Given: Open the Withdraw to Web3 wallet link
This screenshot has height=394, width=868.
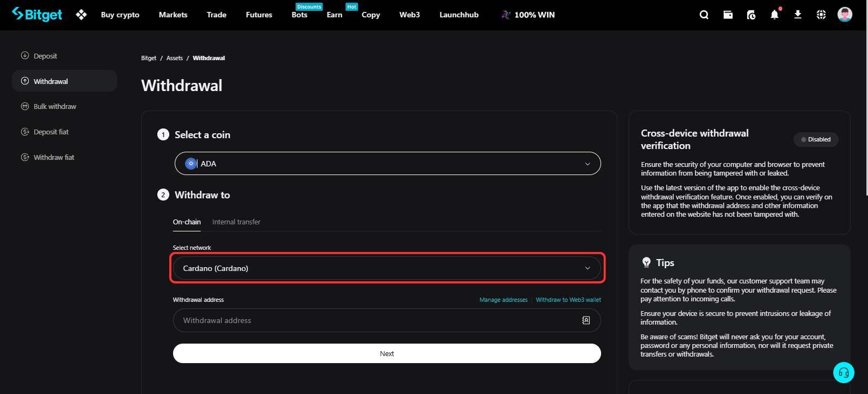Looking at the screenshot, I should 569,300.
